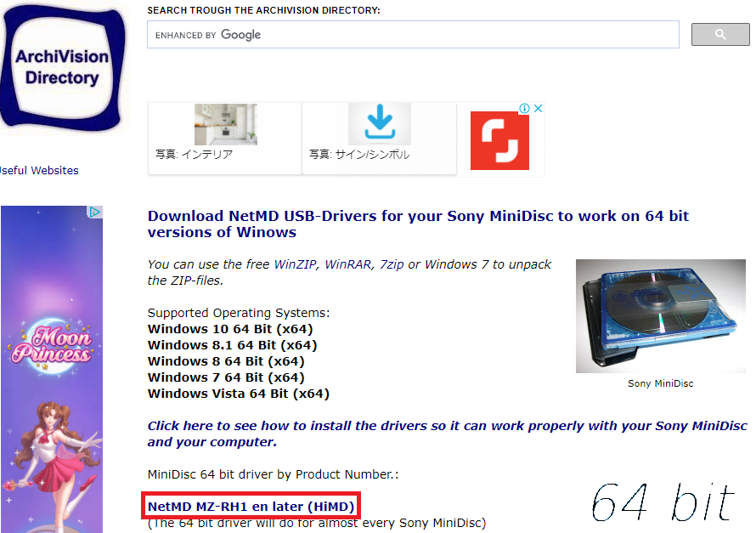Click the AdChoices icon on Moon Princess ad
Viewport: 756px width, 533px height.
(x=95, y=212)
